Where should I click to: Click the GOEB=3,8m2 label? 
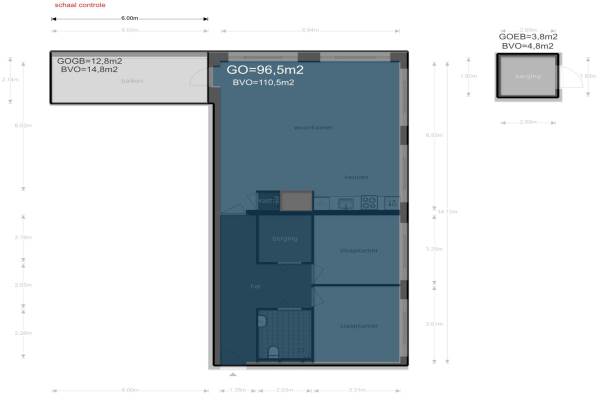(x=528, y=36)
